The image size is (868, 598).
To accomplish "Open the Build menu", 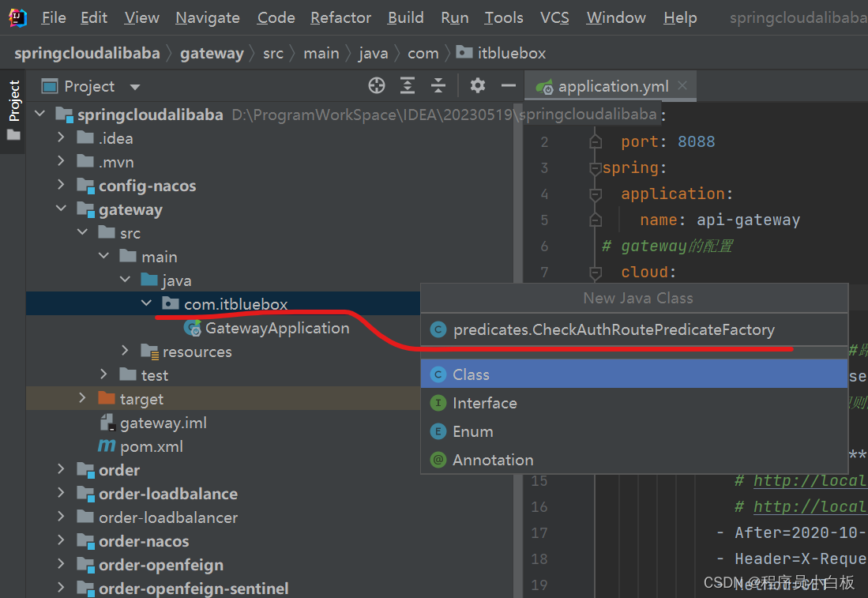I will 406,17.
